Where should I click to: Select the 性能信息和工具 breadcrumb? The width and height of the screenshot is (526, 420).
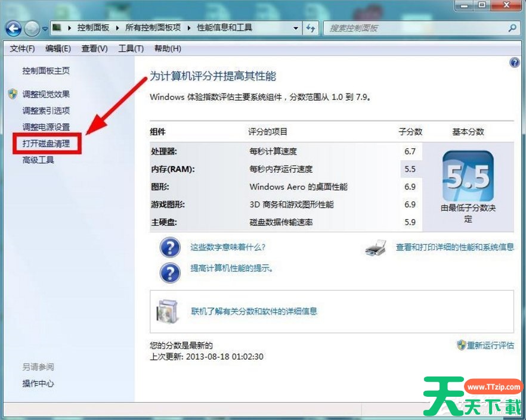pos(224,27)
